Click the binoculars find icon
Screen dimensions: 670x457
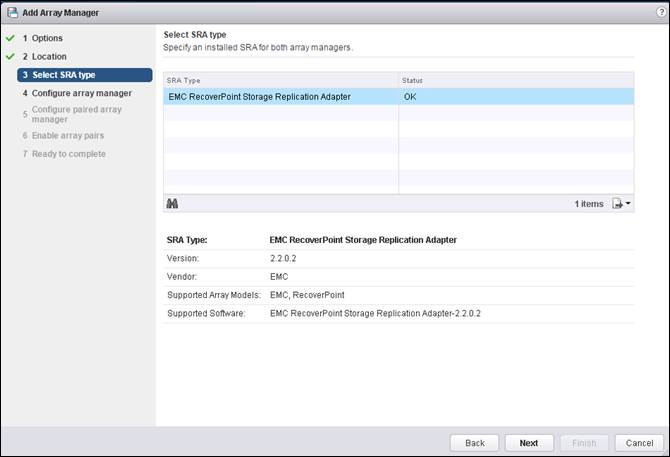click(172, 204)
